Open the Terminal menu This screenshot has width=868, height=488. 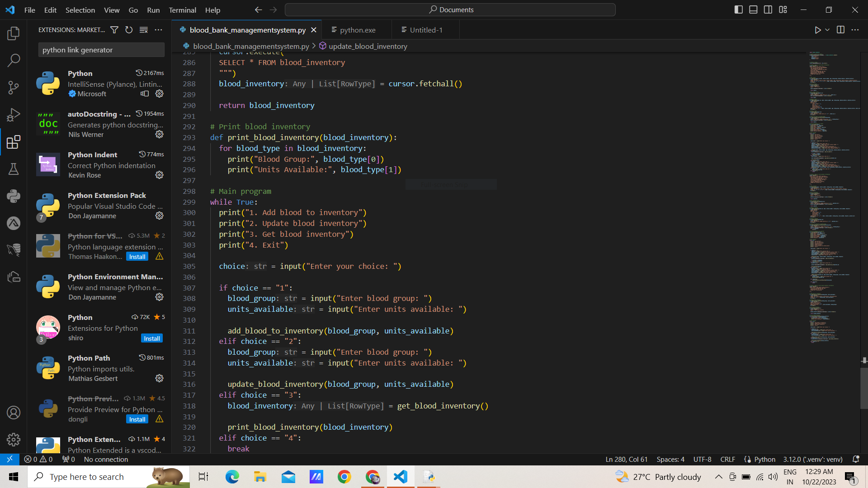point(182,10)
